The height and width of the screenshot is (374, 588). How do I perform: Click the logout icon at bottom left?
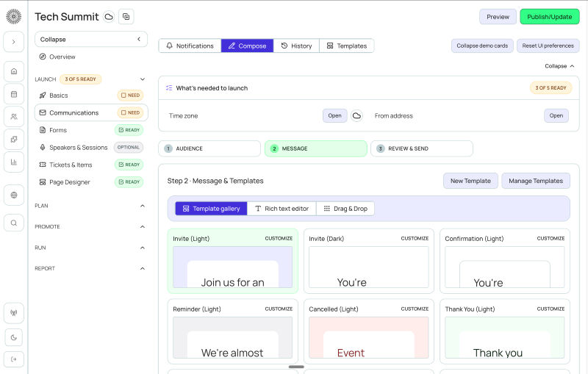[14, 359]
